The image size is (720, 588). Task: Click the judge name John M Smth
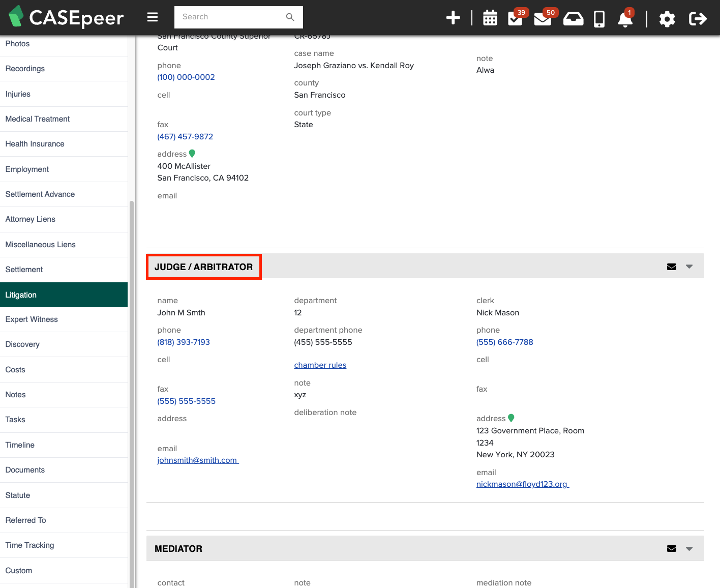click(x=182, y=313)
